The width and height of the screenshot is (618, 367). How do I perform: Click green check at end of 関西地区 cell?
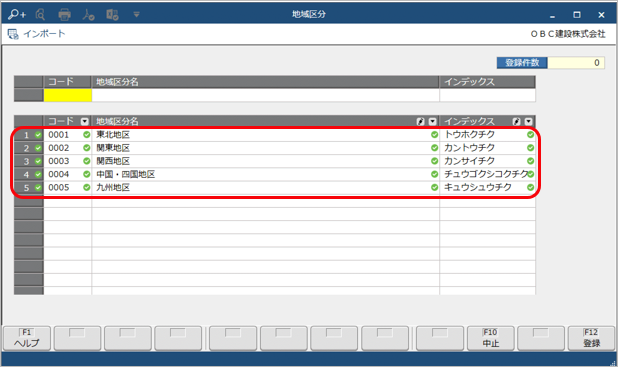(x=434, y=161)
